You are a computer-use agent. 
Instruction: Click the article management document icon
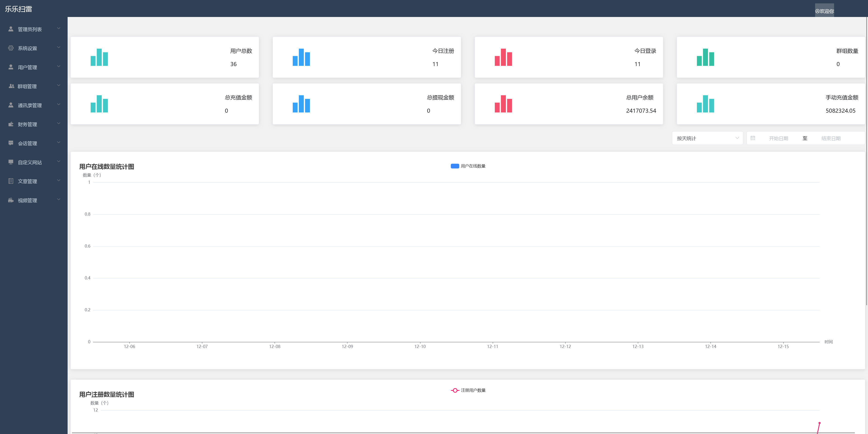11,181
